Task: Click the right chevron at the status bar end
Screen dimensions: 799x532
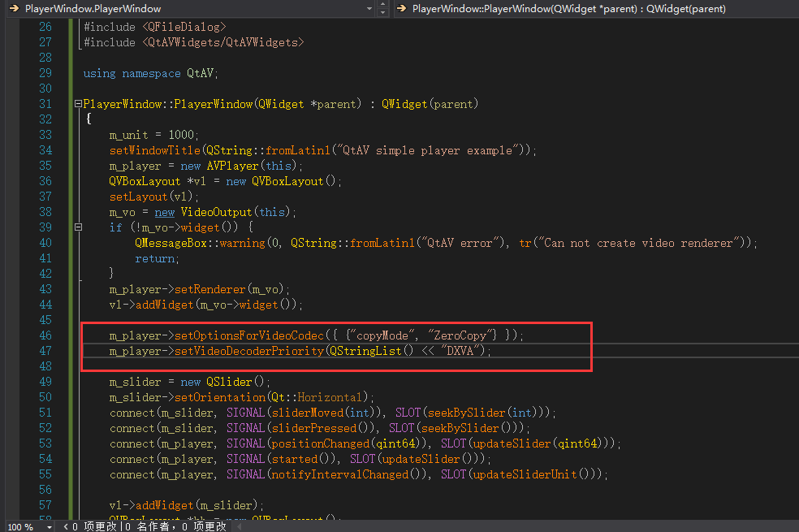Action: pos(236,526)
